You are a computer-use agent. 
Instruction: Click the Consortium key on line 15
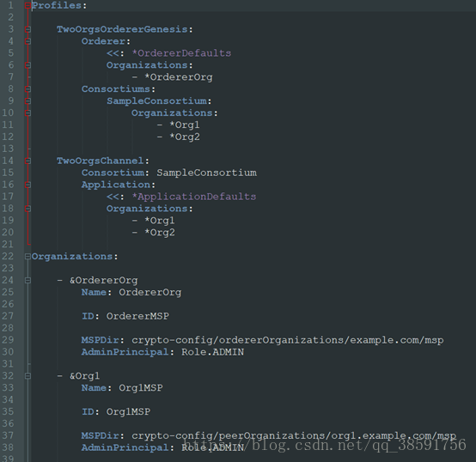(113, 173)
